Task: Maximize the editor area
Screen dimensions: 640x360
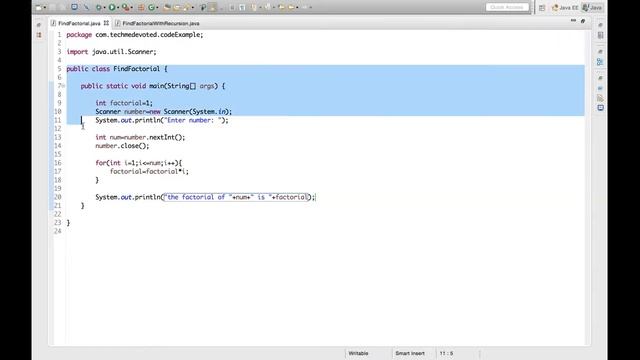Action: pyautogui.click(x=583, y=21)
